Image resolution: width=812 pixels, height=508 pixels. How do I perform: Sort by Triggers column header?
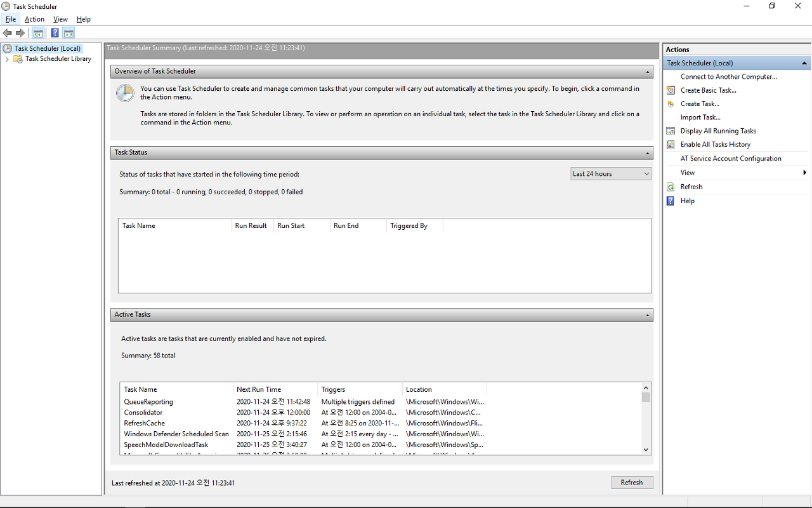point(360,389)
